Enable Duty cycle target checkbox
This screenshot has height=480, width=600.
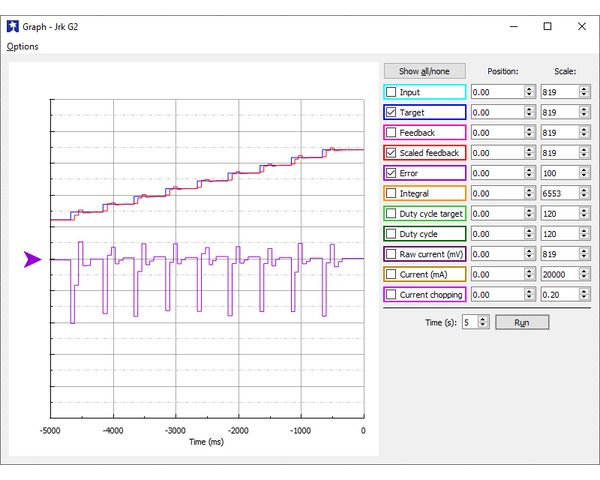391,213
